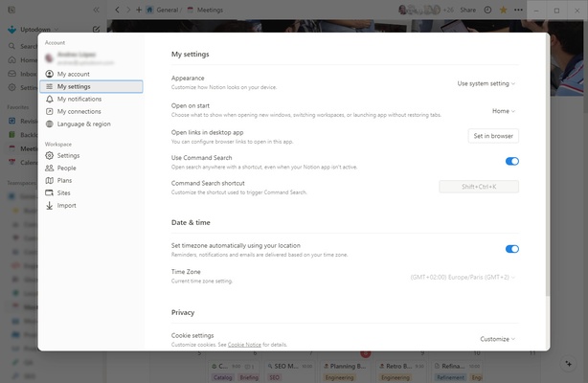Screen dimensions: 588x383
Task: Click the +26 collaborators count
Action: tap(448, 10)
